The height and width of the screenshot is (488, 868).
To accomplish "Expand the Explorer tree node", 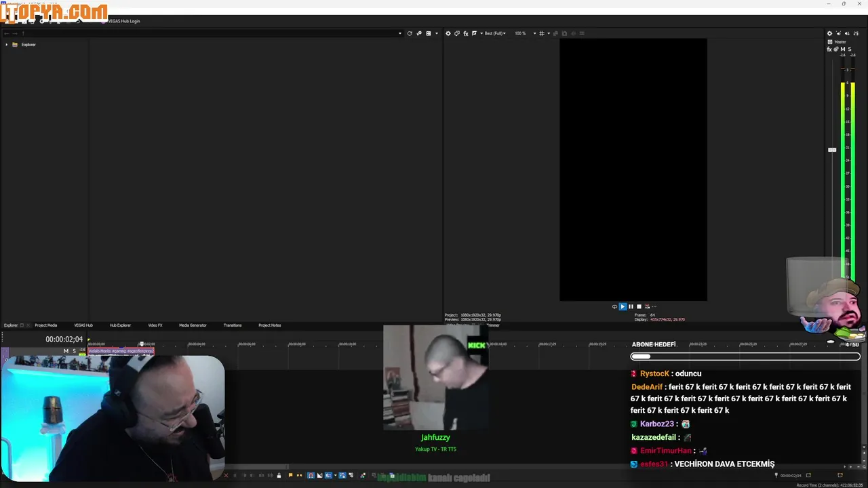I will tap(6, 45).
